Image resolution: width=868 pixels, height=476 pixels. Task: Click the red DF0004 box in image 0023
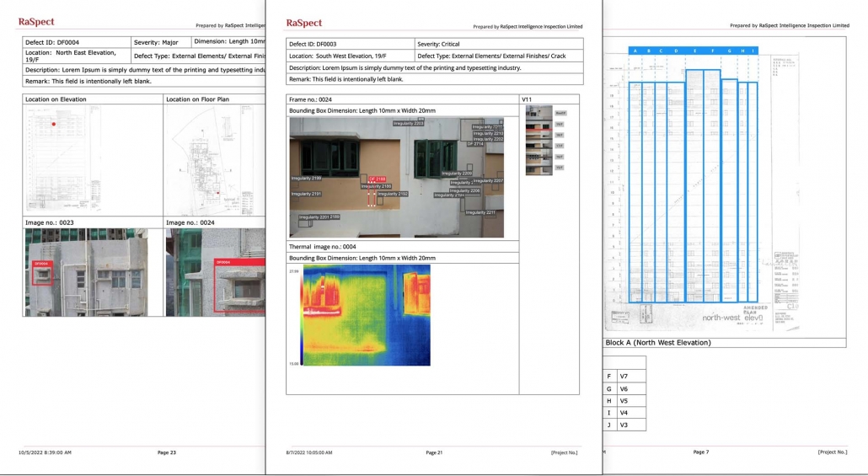[x=43, y=273]
